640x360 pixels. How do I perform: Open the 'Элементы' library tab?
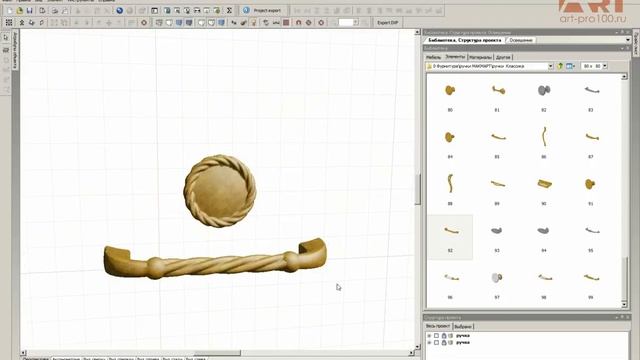[x=455, y=57]
